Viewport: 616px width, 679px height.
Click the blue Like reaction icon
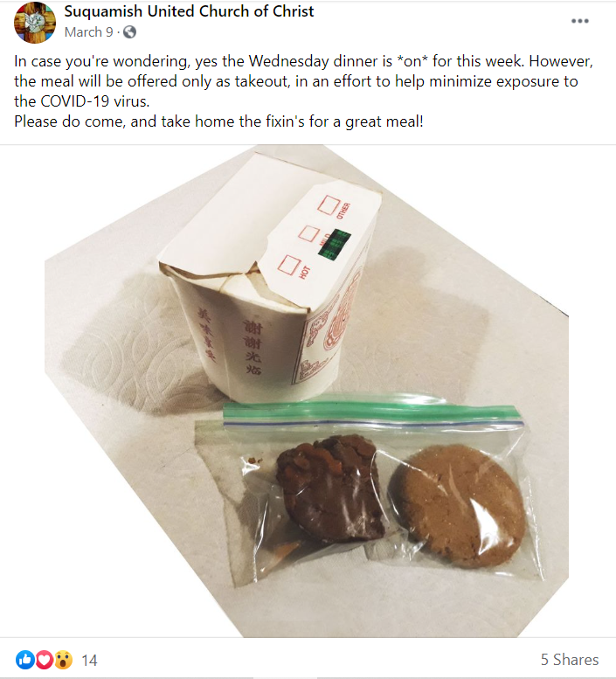pos(25,660)
